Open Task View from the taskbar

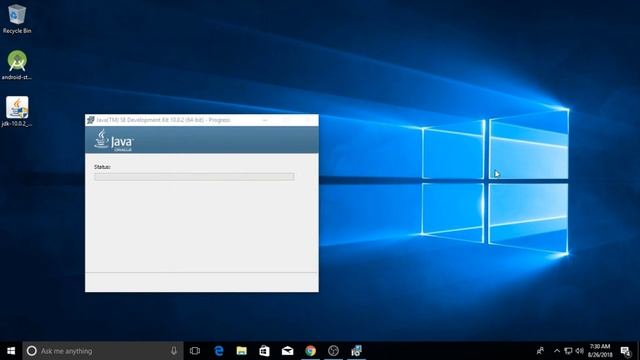(195, 351)
